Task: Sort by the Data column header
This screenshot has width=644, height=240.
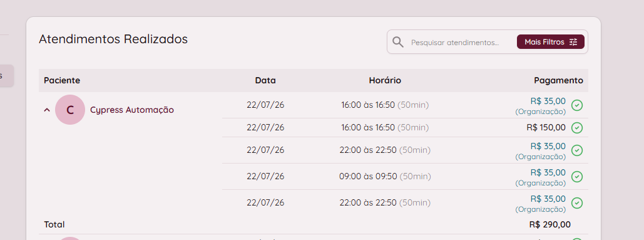Action: (x=265, y=81)
